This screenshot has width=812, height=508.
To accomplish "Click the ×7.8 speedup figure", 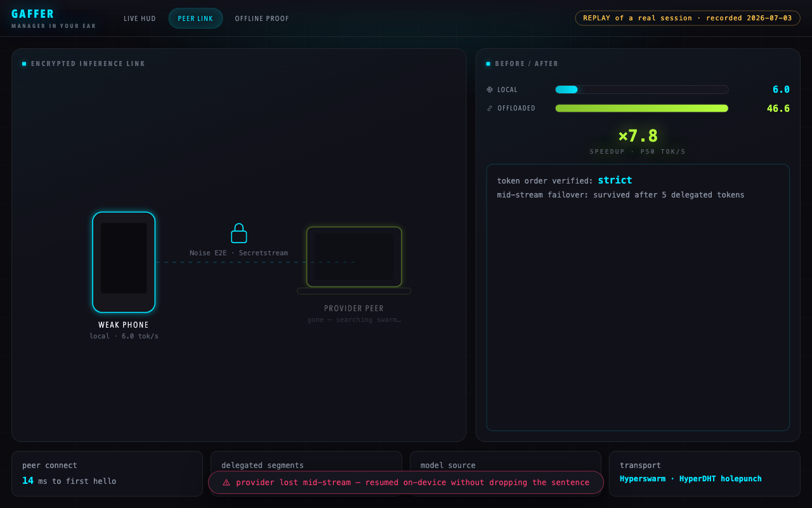I will 638,136.
